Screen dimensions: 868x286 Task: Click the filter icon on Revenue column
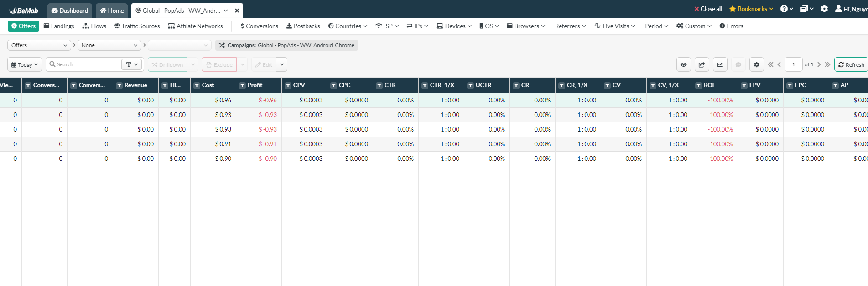coord(120,85)
